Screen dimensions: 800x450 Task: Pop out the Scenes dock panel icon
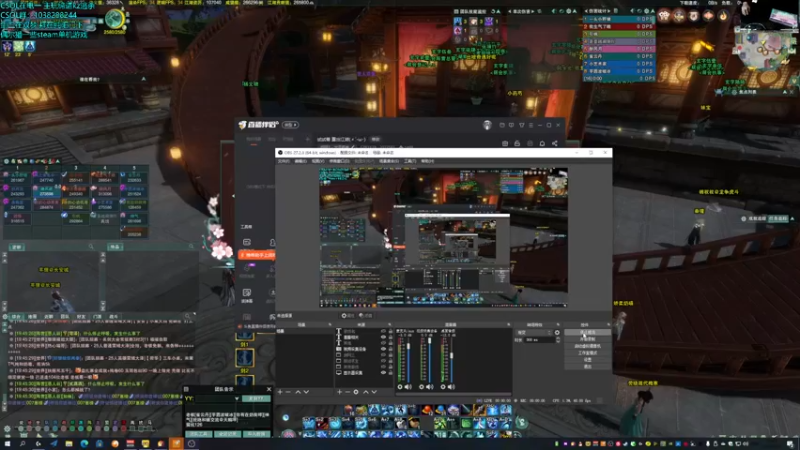[x=330, y=324]
